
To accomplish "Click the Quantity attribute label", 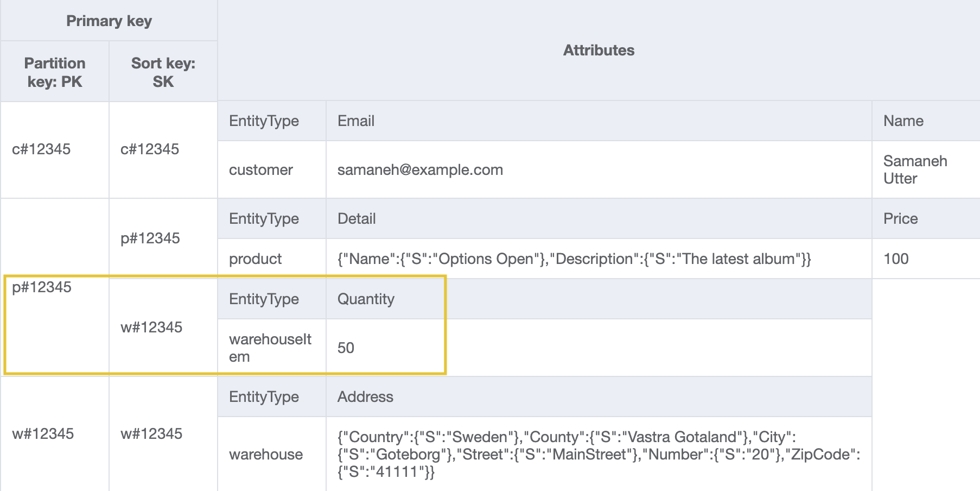I will [x=366, y=298].
